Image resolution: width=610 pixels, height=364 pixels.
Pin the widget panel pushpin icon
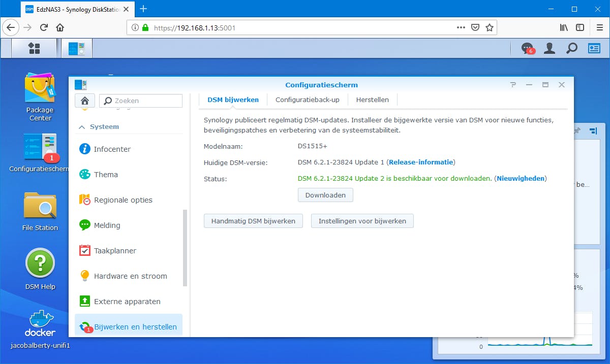coord(576,131)
